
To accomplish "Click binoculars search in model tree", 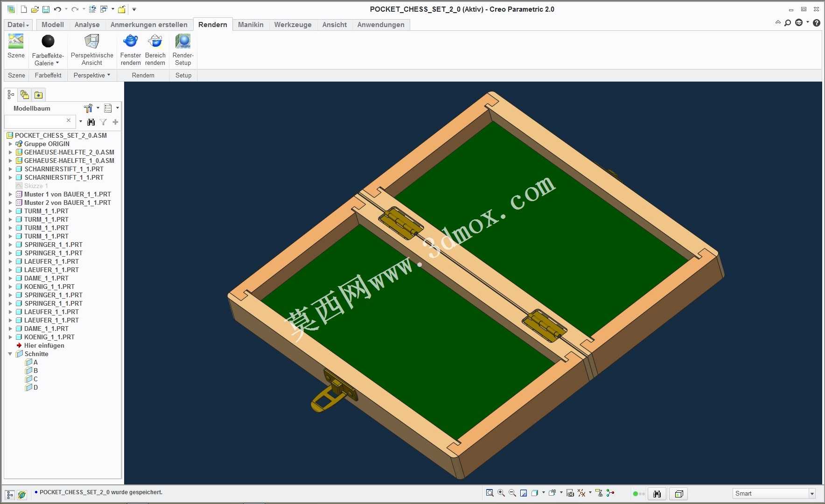I will coord(91,122).
